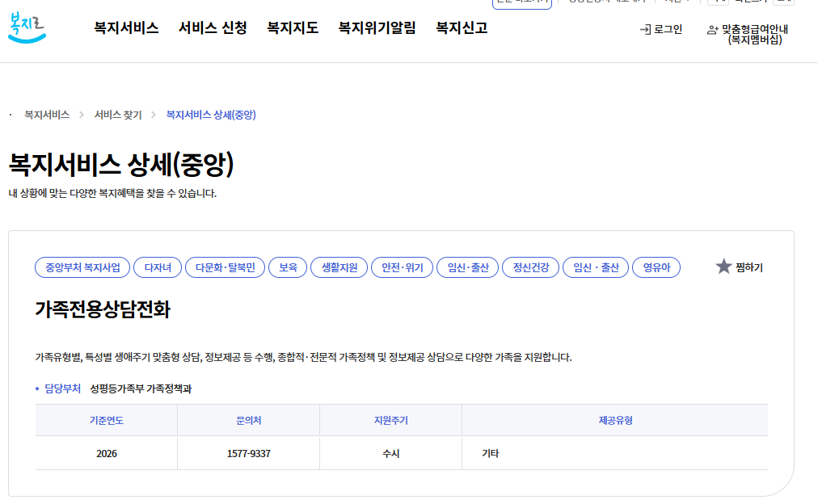Click the 찜하기 star icon
Screen dimensions: 818x504
723,267
